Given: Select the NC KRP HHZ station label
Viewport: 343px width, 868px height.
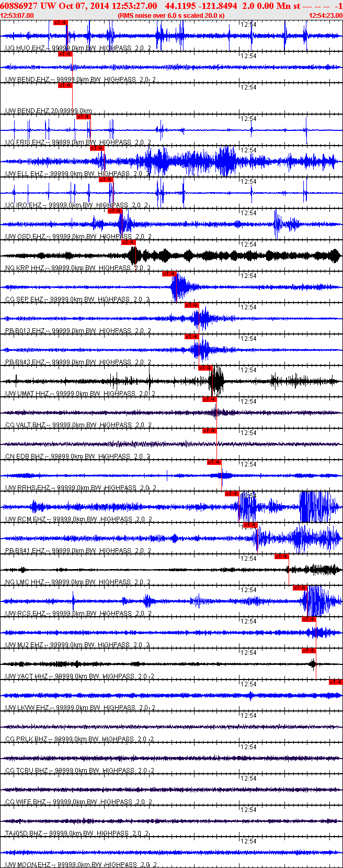Looking at the screenshot, I should (78, 268).
